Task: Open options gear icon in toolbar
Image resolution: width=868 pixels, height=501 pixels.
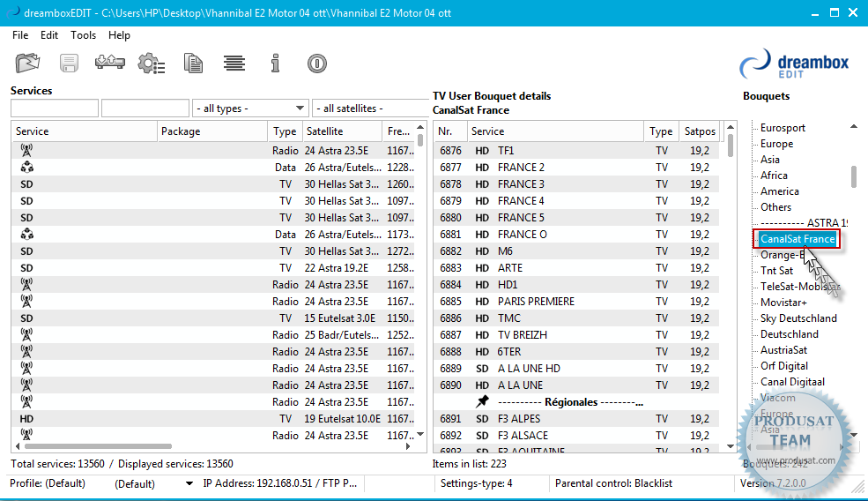Action: [151, 64]
